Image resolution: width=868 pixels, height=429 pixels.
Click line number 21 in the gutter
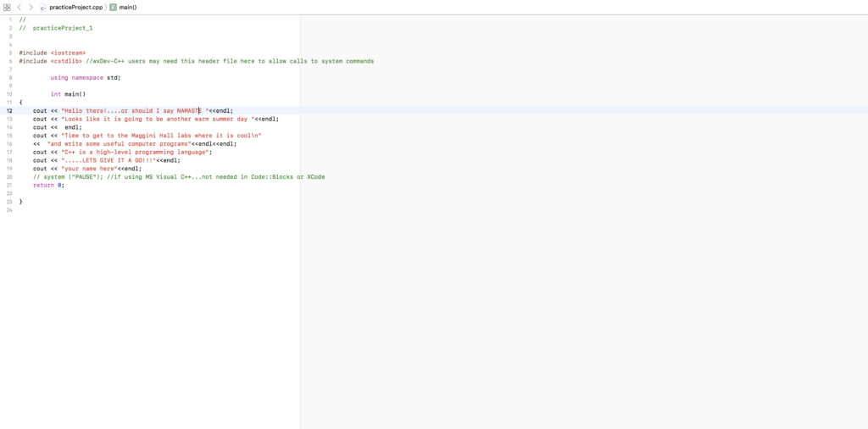(x=9, y=185)
